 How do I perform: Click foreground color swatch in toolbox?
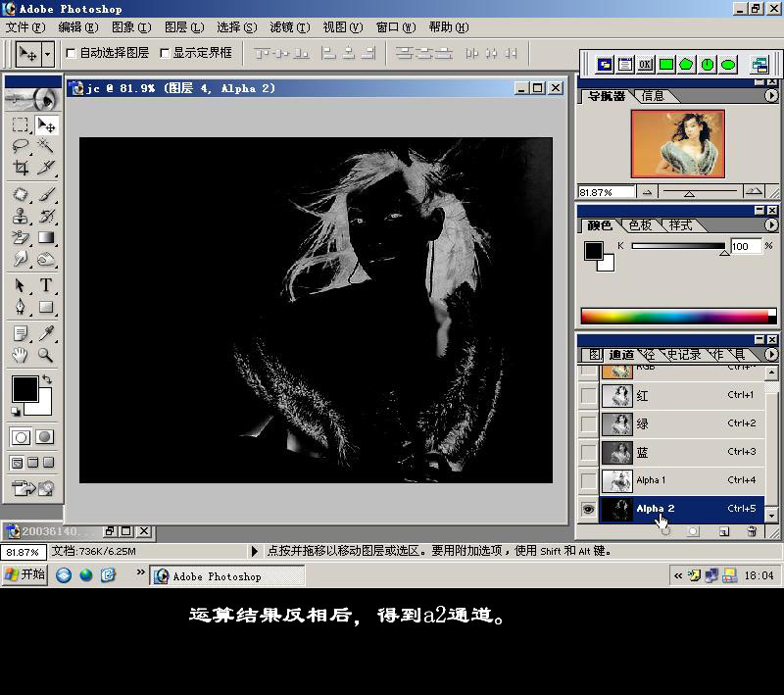pyautogui.click(x=25, y=389)
